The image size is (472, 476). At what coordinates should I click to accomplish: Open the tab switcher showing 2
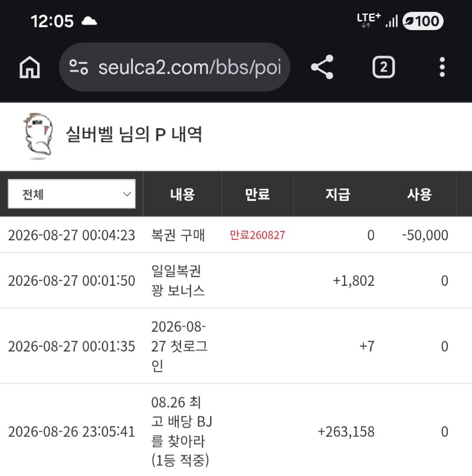point(383,67)
